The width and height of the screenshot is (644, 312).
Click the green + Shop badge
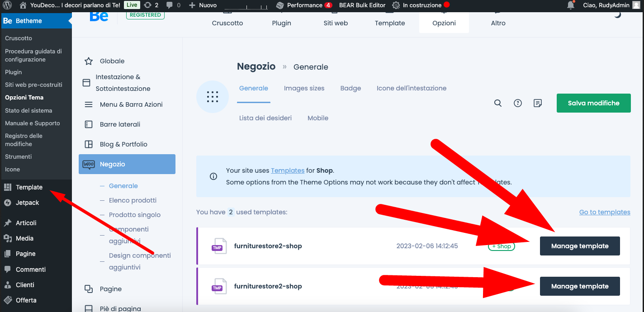(502, 246)
